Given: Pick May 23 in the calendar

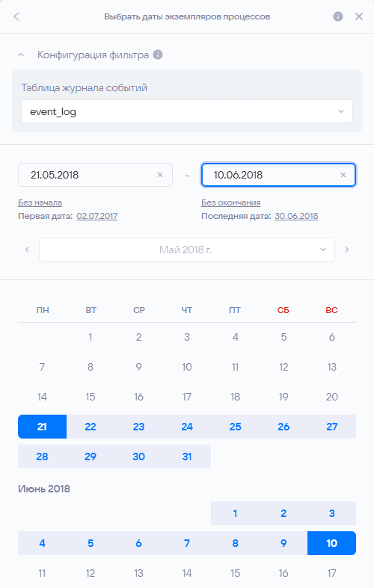Looking at the screenshot, I should click(x=138, y=427).
